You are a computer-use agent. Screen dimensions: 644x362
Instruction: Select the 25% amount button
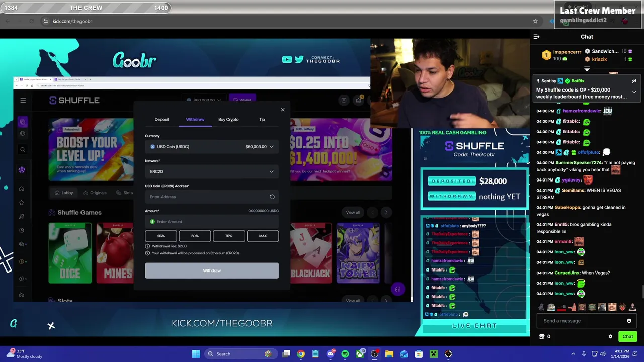point(161,236)
